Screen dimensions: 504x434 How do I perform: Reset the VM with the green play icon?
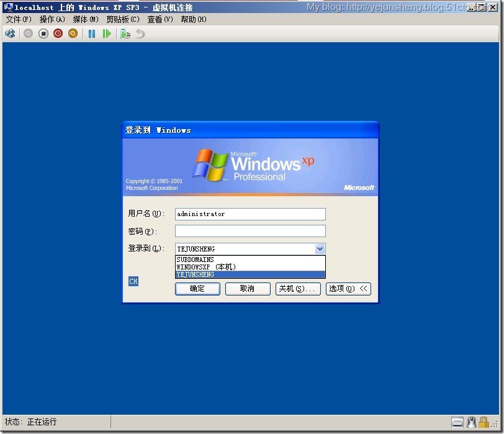click(x=106, y=34)
